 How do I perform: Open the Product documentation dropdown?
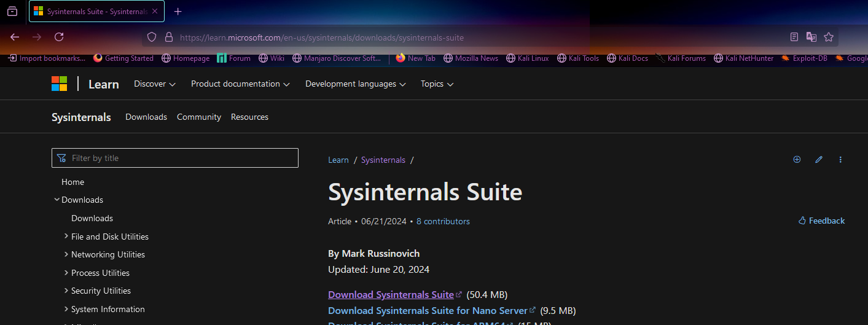click(x=241, y=84)
